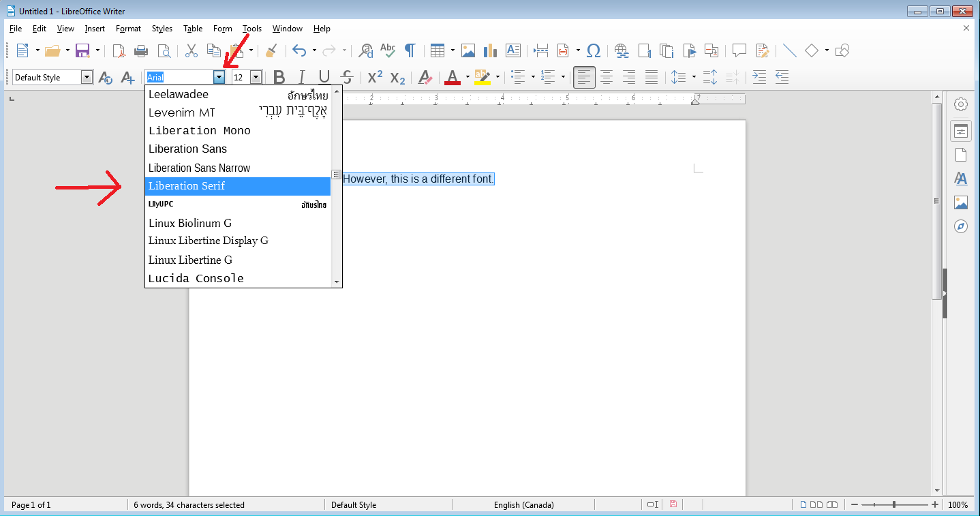Open the font size dropdown
980x516 pixels.
tap(256, 77)
